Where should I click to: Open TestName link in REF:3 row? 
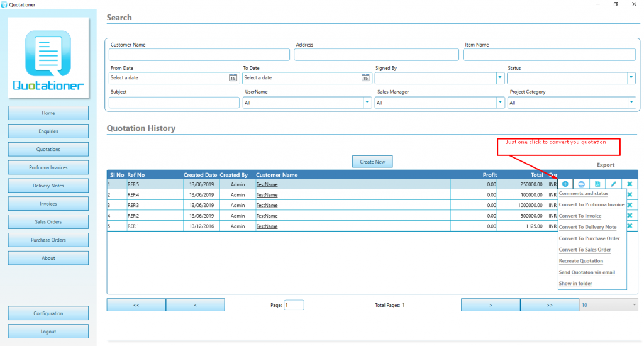pyautogui.click(x=267, y=205)
